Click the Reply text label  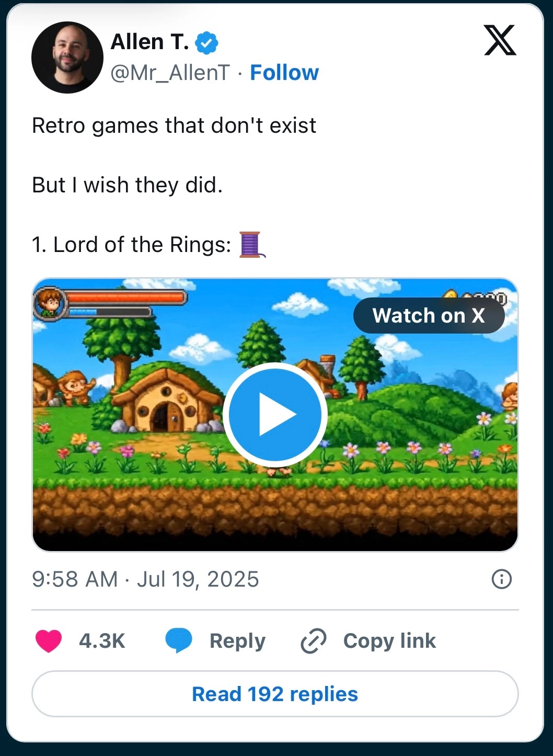click(237, 642)
